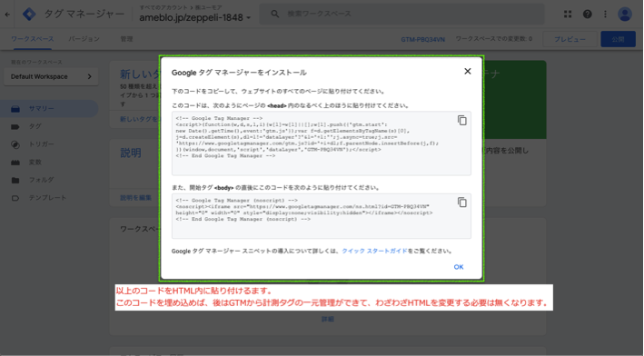Click the ワークスペースでの変更数: 0 text
This screenshot has height=356, width=644.
pyautogui.click(x=494, y=39)
